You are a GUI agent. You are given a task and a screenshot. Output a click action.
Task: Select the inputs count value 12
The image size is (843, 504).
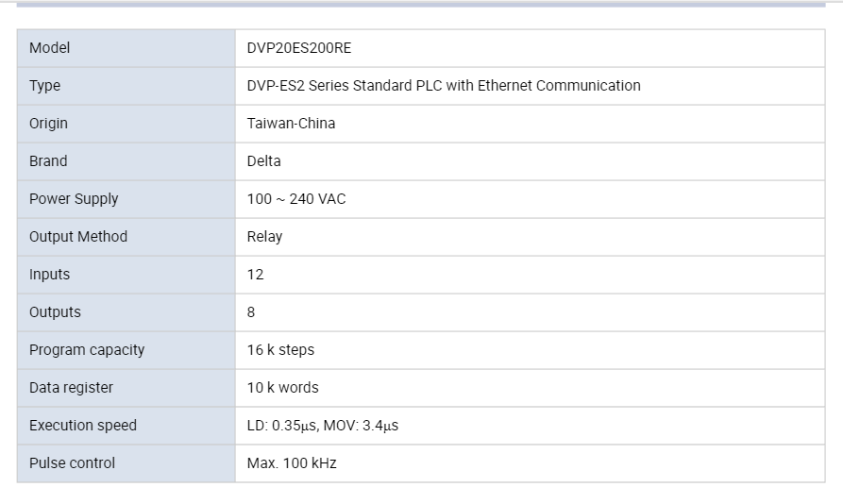coord(256,275)
